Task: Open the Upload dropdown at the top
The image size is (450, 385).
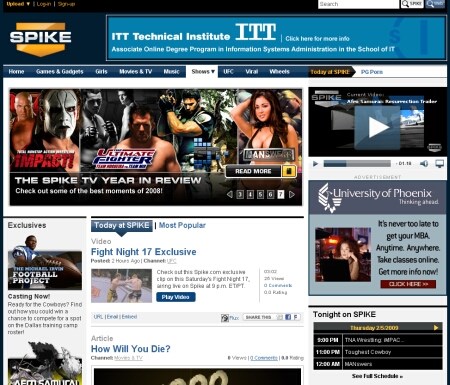Action: tap(18, 4)
